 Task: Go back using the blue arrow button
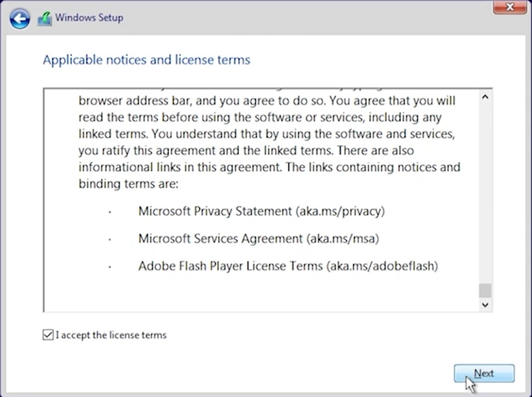click(20, 18)
